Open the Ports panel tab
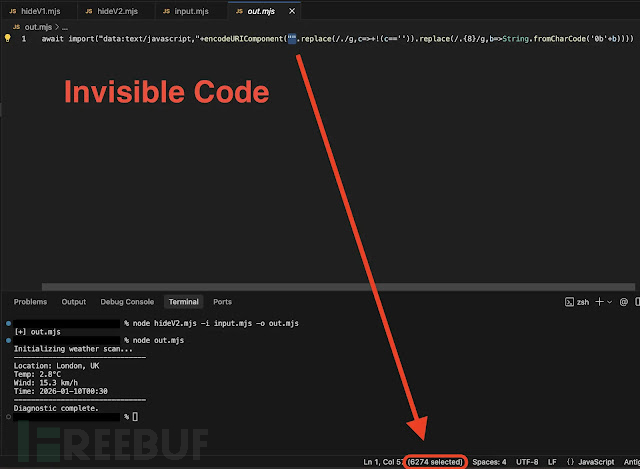Viewport: 640px width, 469px height. 222,302
